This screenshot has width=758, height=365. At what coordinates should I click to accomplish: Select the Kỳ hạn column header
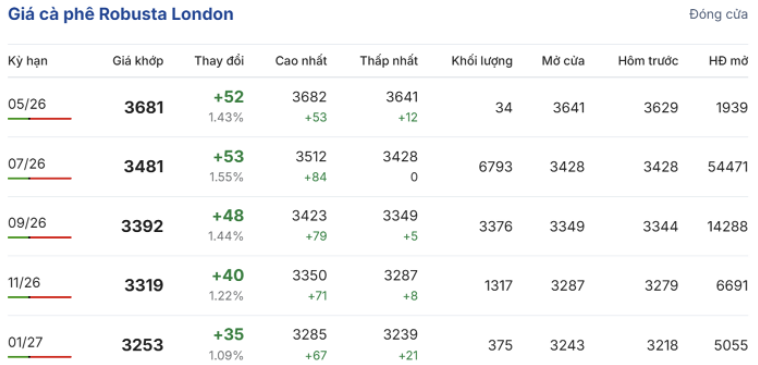(28, 61)
